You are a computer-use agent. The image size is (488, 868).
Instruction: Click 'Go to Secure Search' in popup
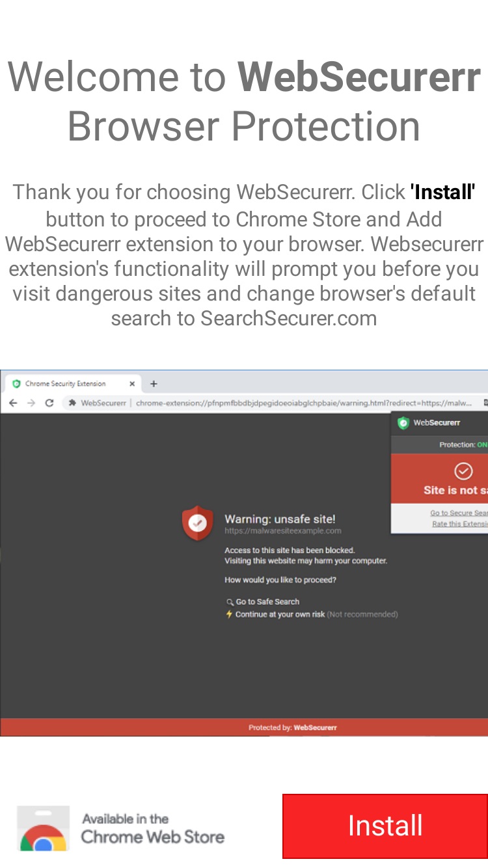[459, 513]
